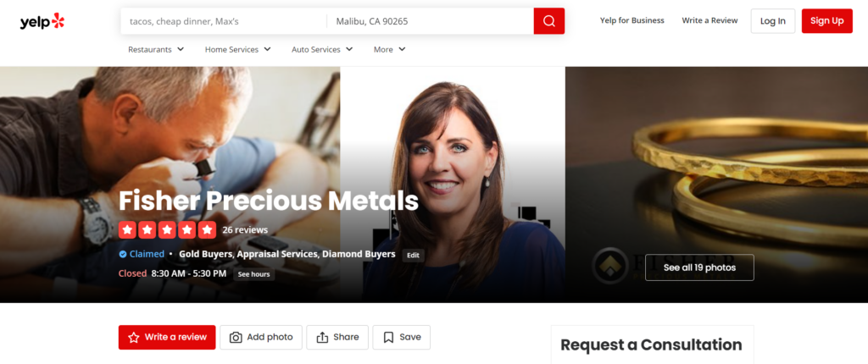The image size is (868, 364).
Task: Click the verified Claimed checkmark icon
Action: [123, 255]
